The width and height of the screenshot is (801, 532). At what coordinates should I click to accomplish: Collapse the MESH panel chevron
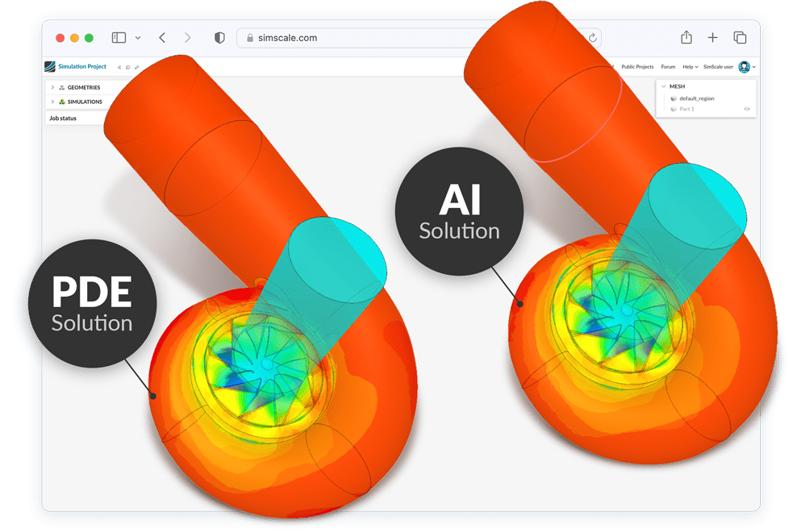coord(663,86)
